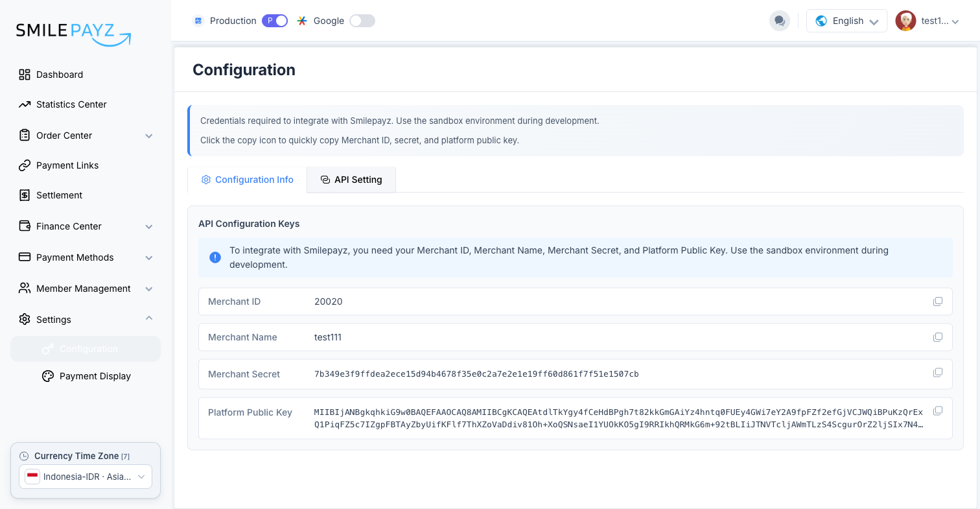Toggle the Production environment switch

[x=275, y=21]
